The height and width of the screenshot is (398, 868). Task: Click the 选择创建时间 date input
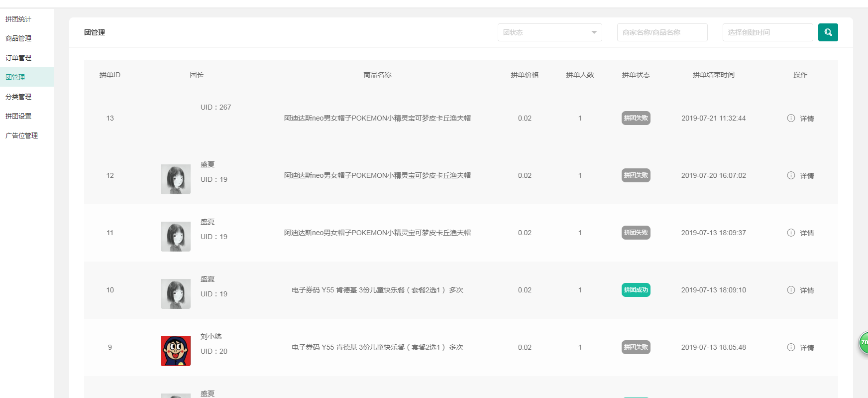pyautogui.click(x=767, y=32)
